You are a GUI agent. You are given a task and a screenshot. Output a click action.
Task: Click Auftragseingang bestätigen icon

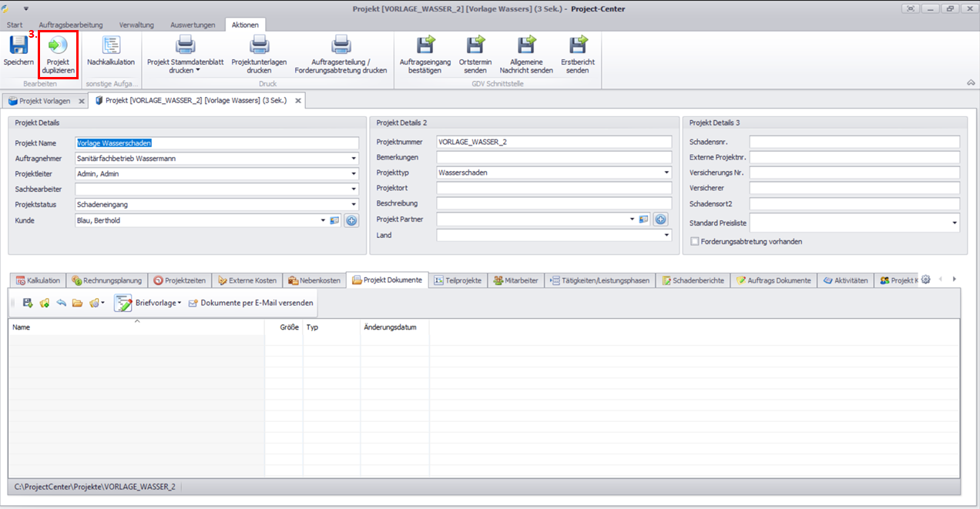tap(425, 46)
